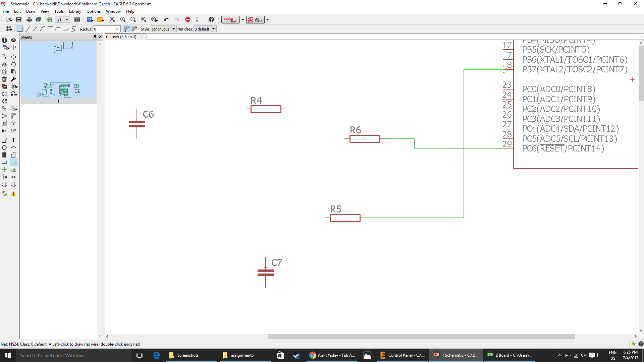
Task: Open the command history dropdown
Action: click(641, 37)
